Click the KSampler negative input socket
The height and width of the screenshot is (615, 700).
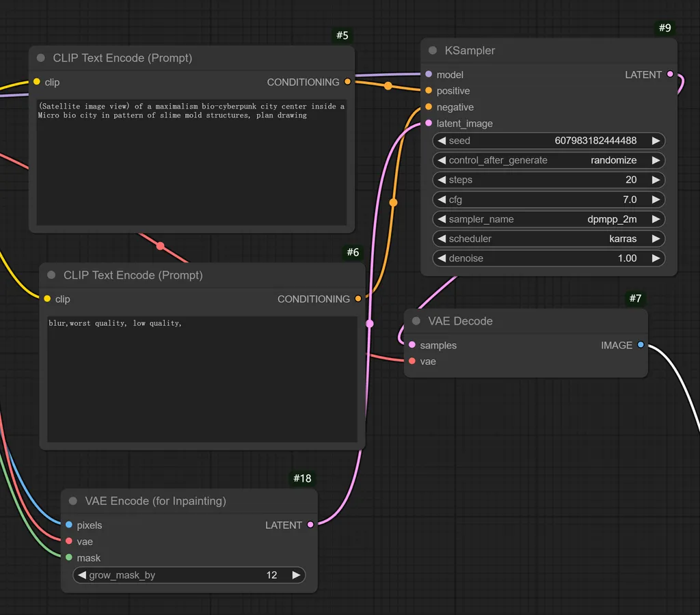tap(429, 107)
